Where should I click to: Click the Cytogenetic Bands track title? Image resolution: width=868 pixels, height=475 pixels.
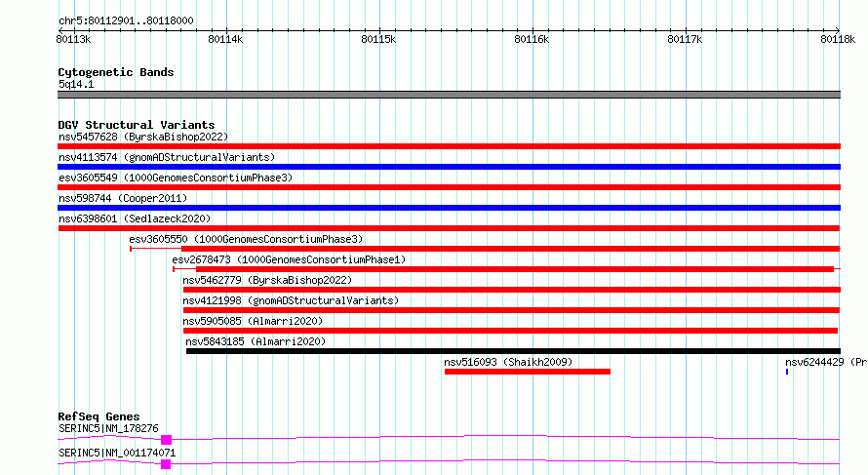116,72
